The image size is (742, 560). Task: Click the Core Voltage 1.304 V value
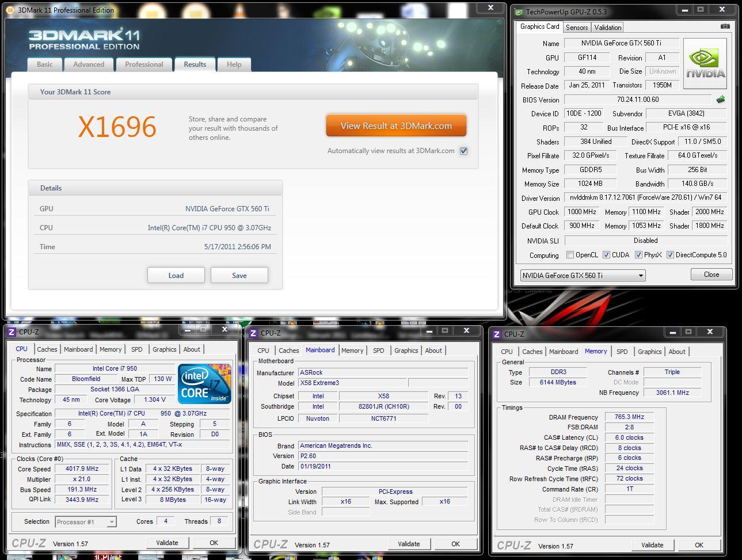pyautogui.click(x=154, y=399)
